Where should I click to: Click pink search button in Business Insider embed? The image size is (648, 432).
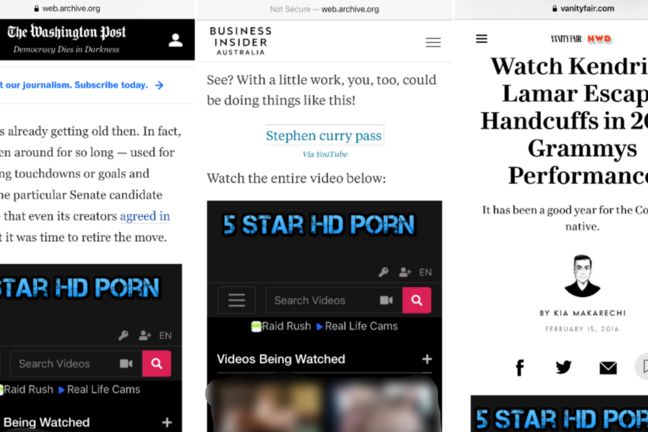tap(417, 300)
